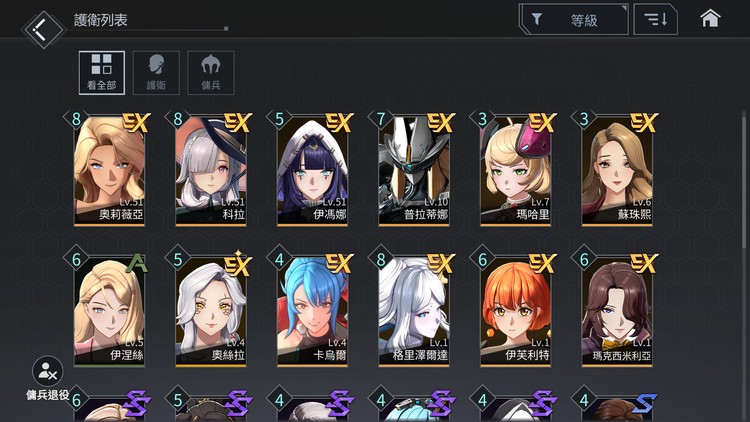The width and height of the screenshot is (750, 422).
Task: Go back using the diamond arrow icon
Action: pyautogui.click(x=43, y=29)
